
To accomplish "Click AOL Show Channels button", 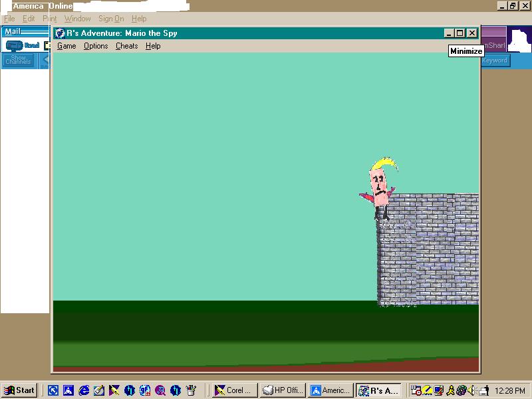I will click(x=18, y=60).
